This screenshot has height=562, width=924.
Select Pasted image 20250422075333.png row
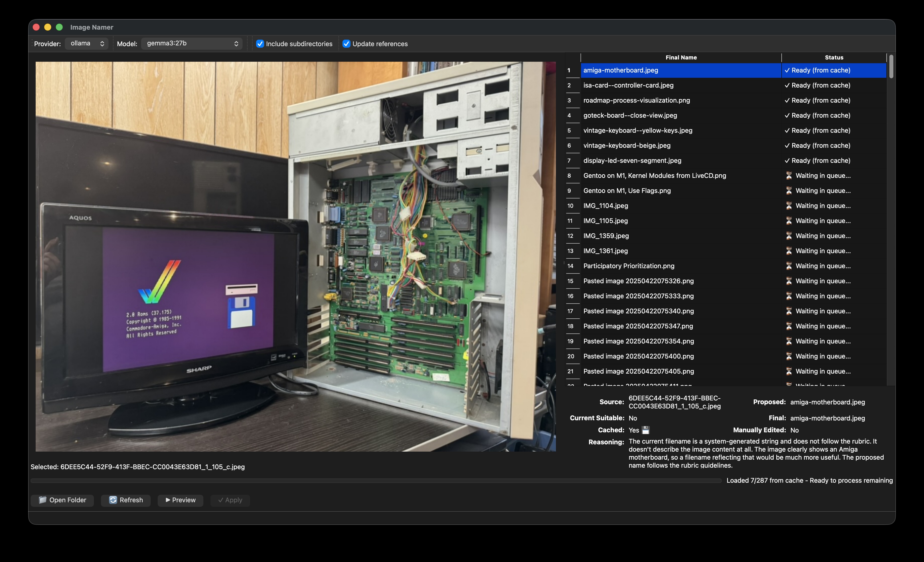pos(726,296)
